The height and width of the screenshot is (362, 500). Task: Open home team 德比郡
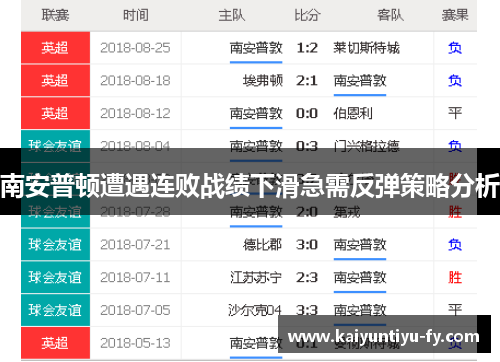click(x=263, y=245)
